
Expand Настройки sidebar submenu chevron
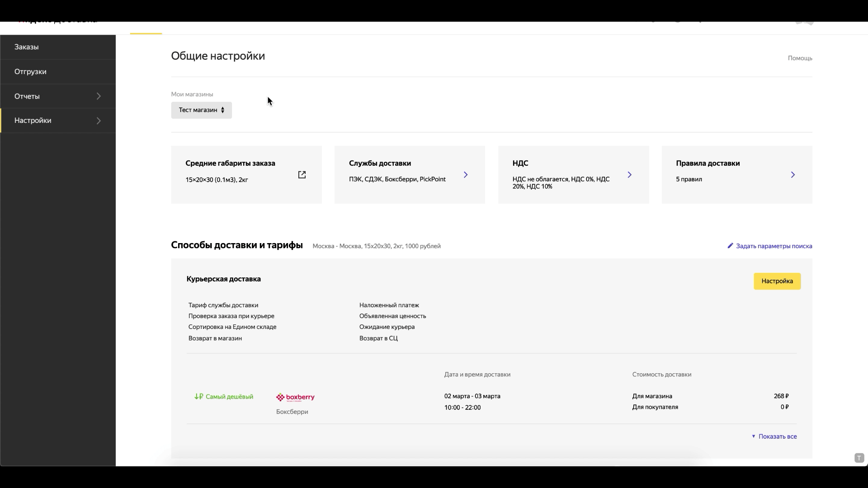tap(99, 121)
